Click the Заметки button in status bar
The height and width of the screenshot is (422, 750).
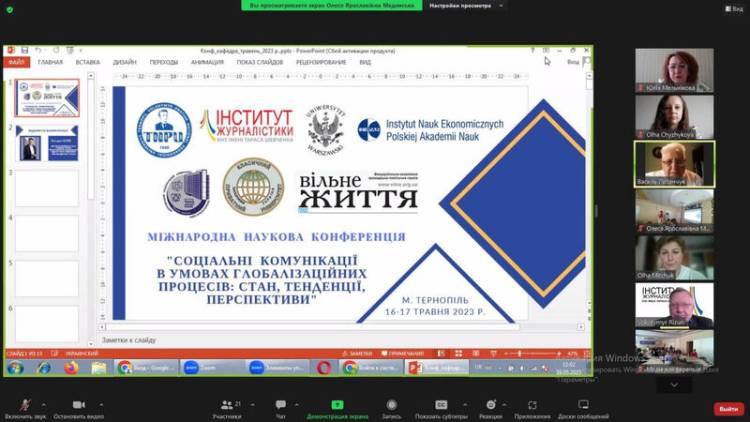point(360,353)
